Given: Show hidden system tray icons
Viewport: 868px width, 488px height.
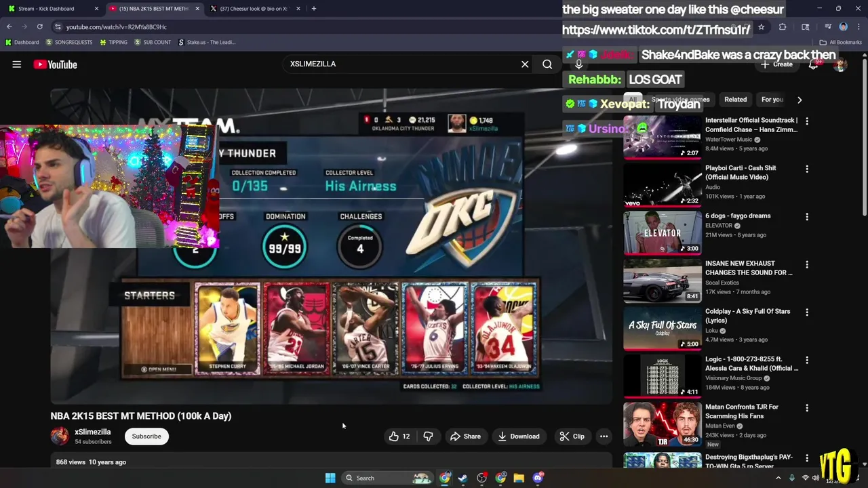Looking at the screenshot, I should [x=778, y=478].
